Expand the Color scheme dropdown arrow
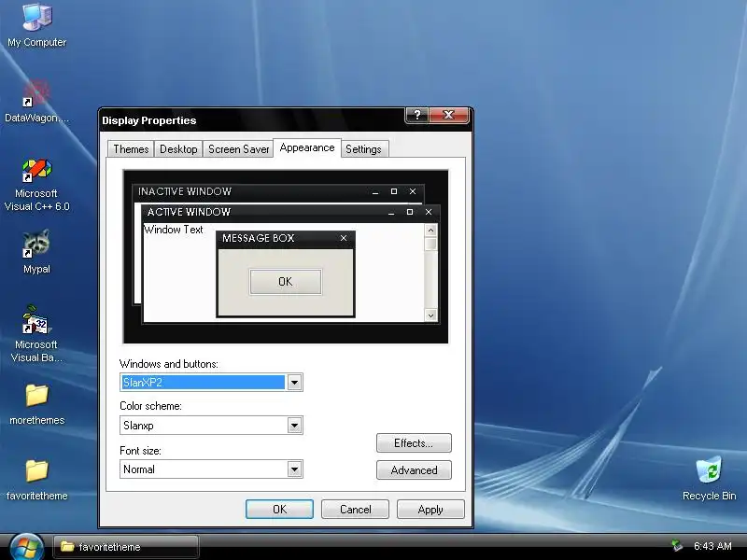The height and width of the screenshot is (560, 747). tap(294, 426)
